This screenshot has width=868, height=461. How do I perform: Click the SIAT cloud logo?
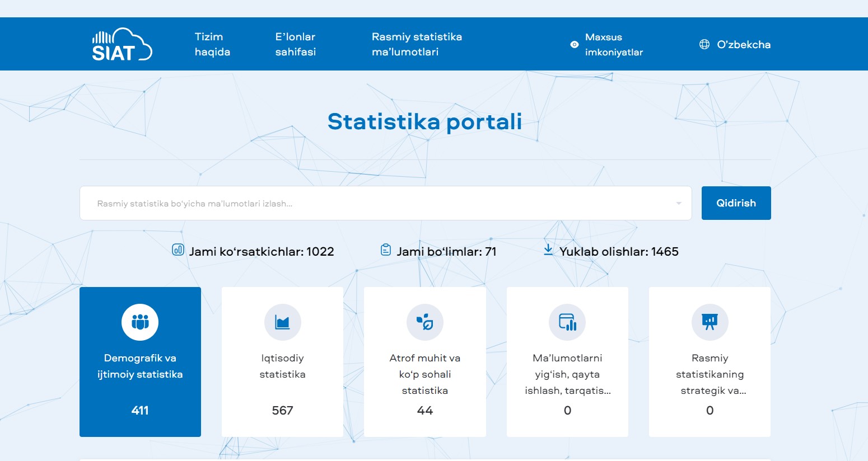(x=121, y=44)
